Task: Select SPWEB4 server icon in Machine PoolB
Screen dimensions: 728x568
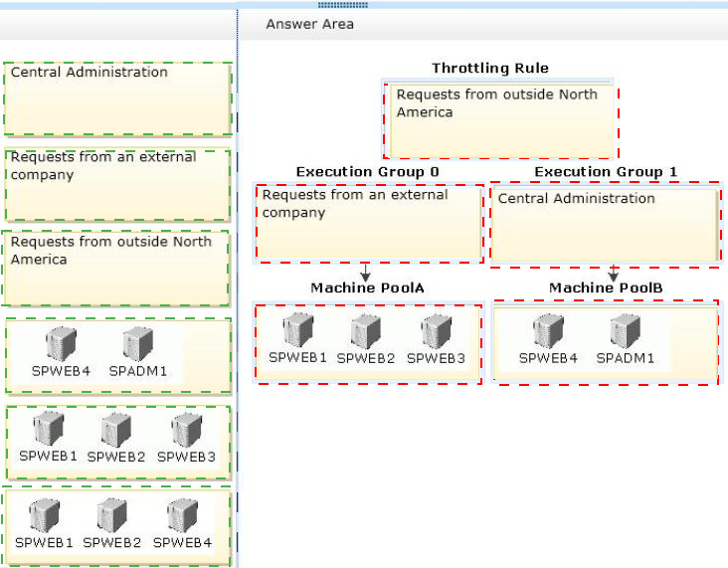Action: [x=548, y=332]
